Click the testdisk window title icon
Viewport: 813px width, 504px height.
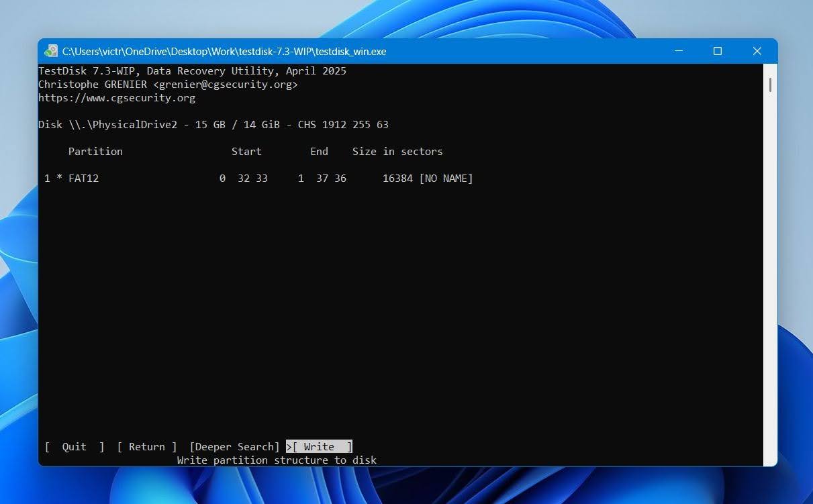pyautogui.click(x=51, y=51)
